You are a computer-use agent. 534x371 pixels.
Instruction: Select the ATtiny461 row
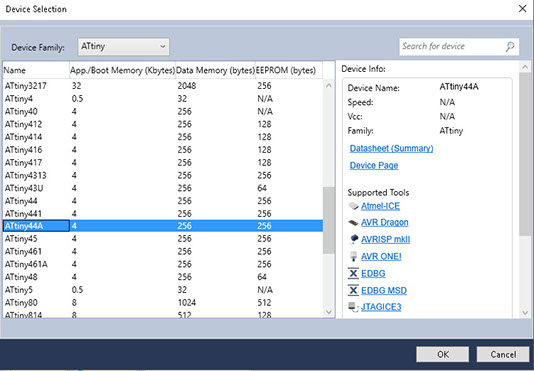pyautogui.click(x=163, y=251)
